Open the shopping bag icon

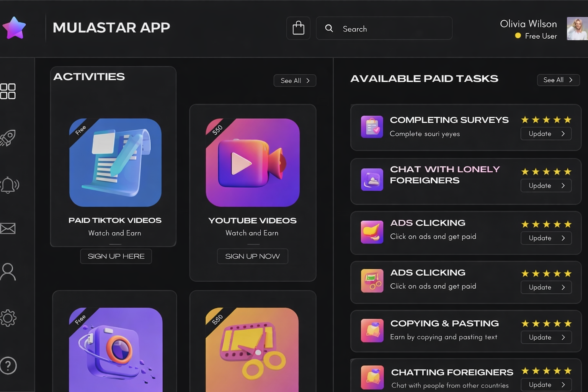298,28
